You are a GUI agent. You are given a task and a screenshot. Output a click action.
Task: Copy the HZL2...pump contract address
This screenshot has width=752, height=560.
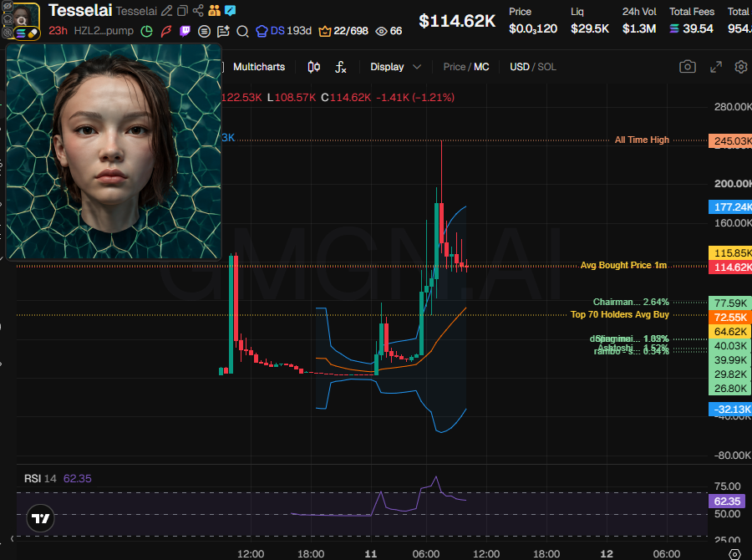pyautogui.click(x=104, y=31)
